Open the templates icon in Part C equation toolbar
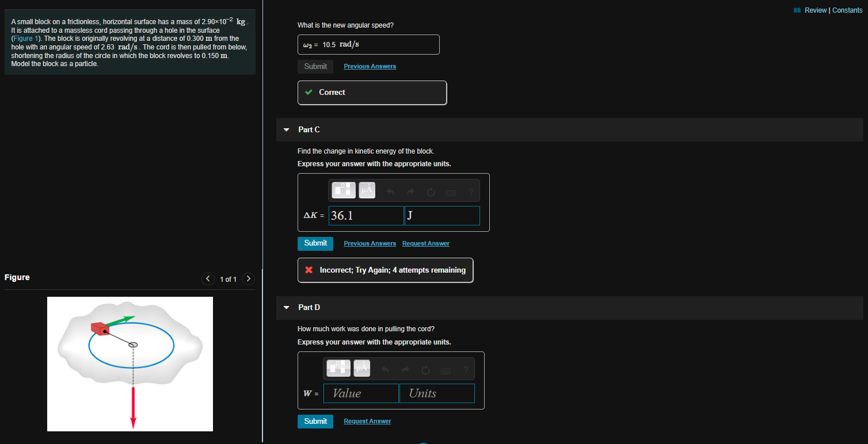868x444 pixels. pos(343,190)
